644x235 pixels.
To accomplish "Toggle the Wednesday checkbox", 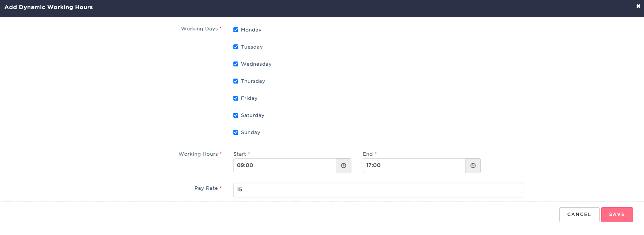I will [x=236, y=64].
